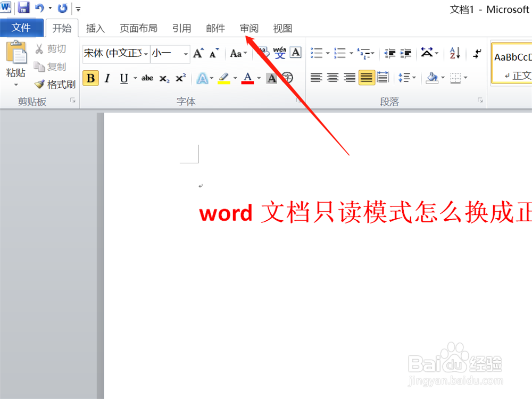
Task: Click the phonetic guide wén icon
Action: click(x=280, y=53)
